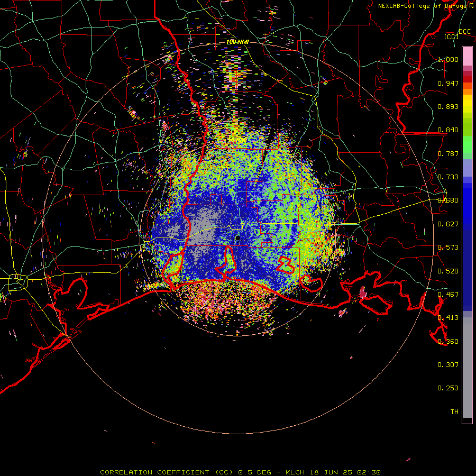Click the 0.893 color scale value
The image size is (476, 476).
coord(448,106)
